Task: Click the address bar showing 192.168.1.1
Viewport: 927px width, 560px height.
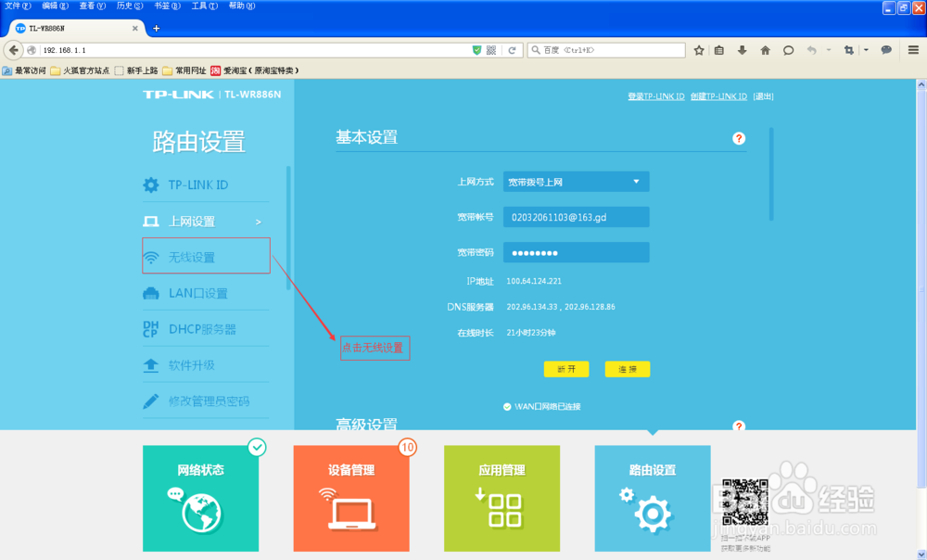Action: point(254,50)
